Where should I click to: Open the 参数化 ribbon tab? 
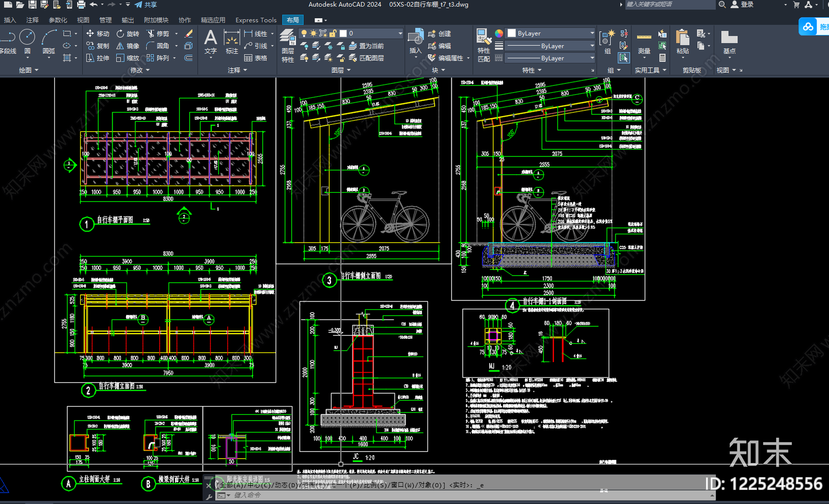pyautogui.click(x=58, y=20)
